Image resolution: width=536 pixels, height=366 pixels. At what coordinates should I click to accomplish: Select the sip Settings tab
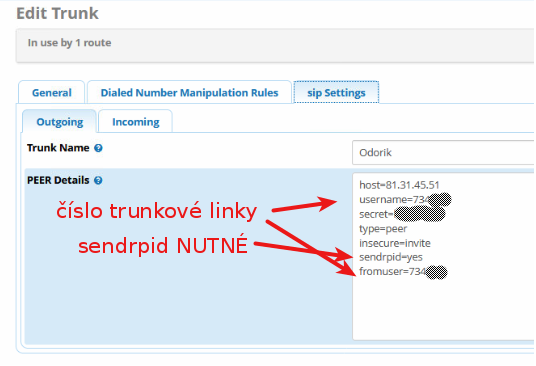[x=336, y=93]
